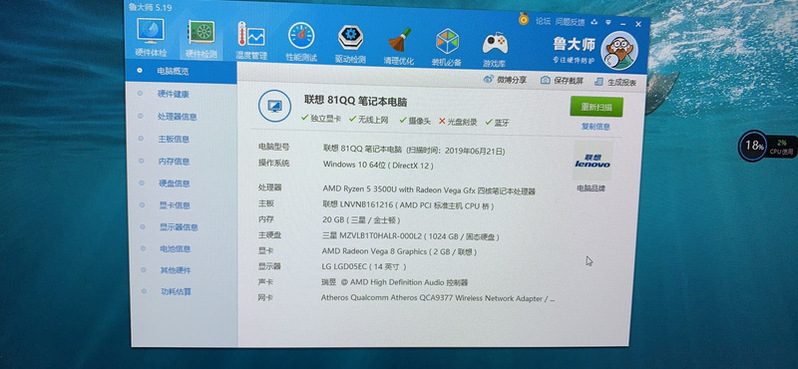Viewport: 798px width, 369px height.
Task: Open 功耗估算 sidebar item
Action: pyautogui.click(x=176, y=292)
